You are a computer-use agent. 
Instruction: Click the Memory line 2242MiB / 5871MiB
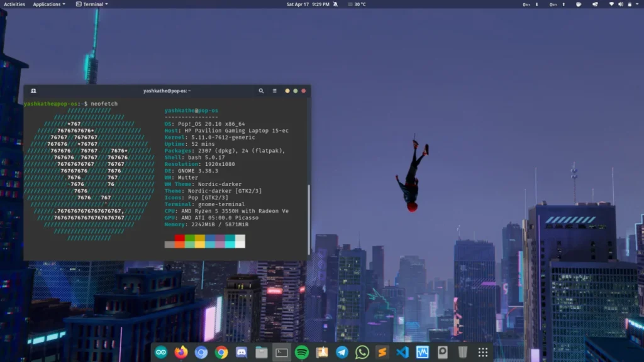[x=206, y=224]
